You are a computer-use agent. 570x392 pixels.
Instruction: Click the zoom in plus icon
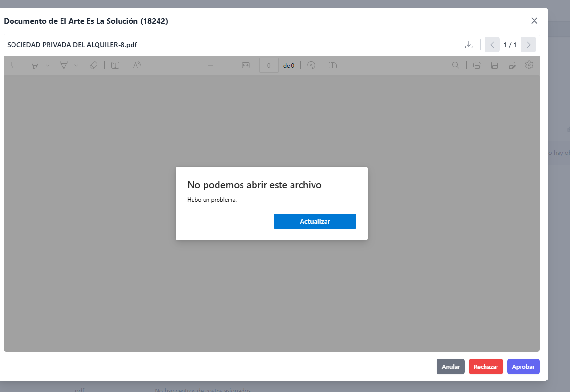228,65
